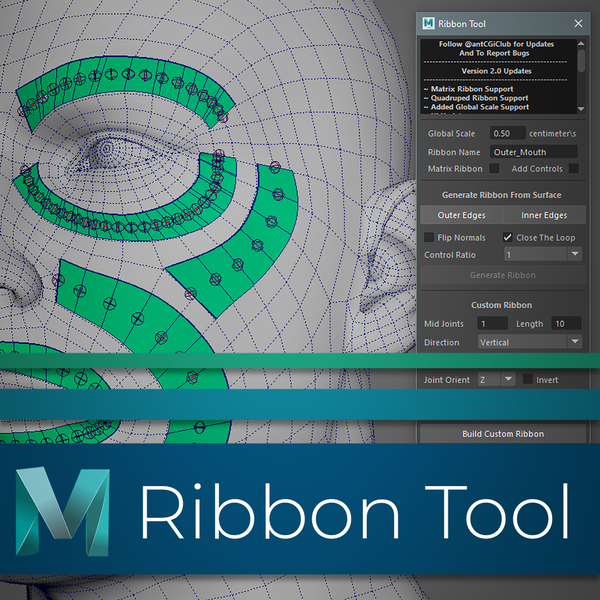Viewport: 600px width, 600px height.
Task: Close the Ribbon Tool window
Action: click(x=578, y=23)
